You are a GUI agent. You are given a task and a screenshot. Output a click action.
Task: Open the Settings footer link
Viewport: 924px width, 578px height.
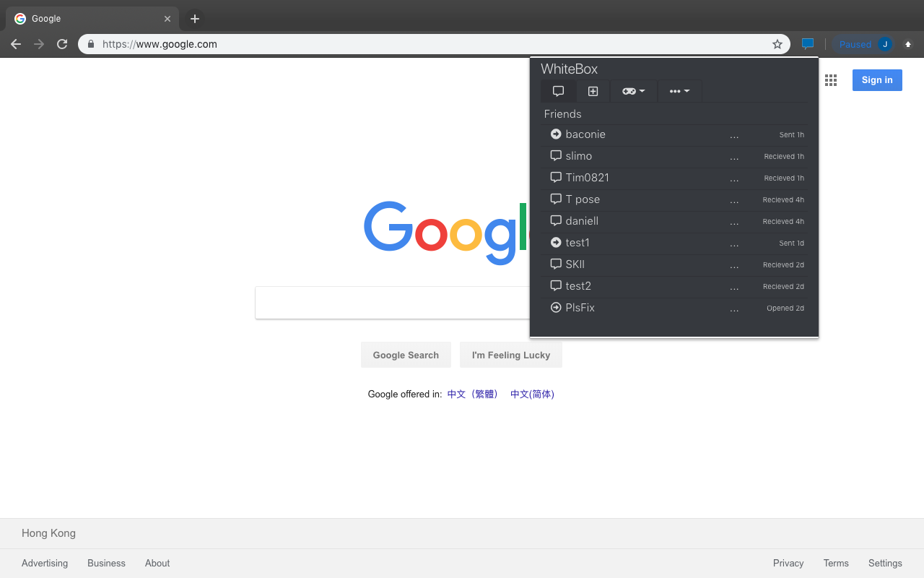pyautogui.click(x=885, y=564)
